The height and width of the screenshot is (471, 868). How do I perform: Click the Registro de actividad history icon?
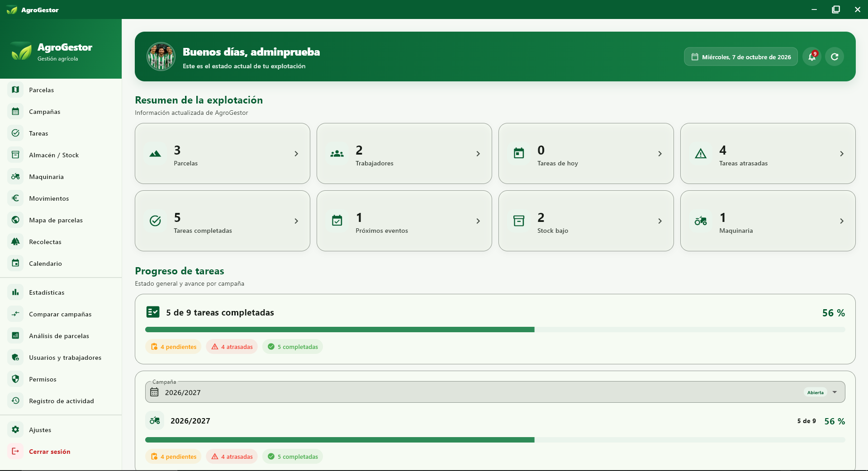pyautogui.click(x=15, y=400)
